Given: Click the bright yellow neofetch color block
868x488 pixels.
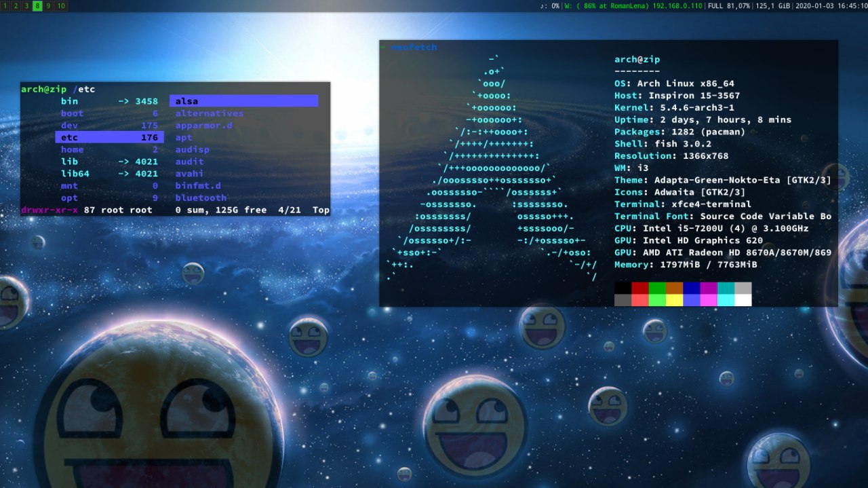Looking at the screenshot, I should [x=674, y=300].
